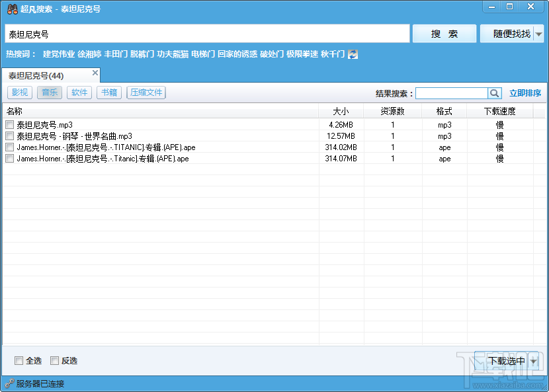Search hot word 极限挙速
549x392 pixels.
click(x=302, y=54)
